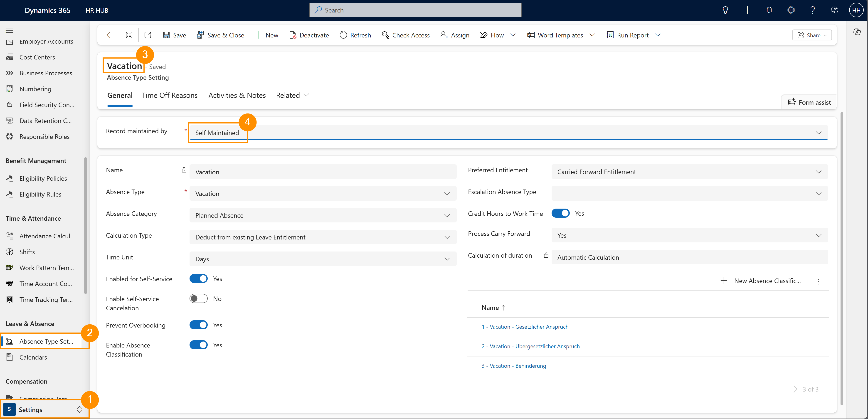Click the lightbulb assistant icon
Screen dimensions: 868x419
tap(725, 10)
